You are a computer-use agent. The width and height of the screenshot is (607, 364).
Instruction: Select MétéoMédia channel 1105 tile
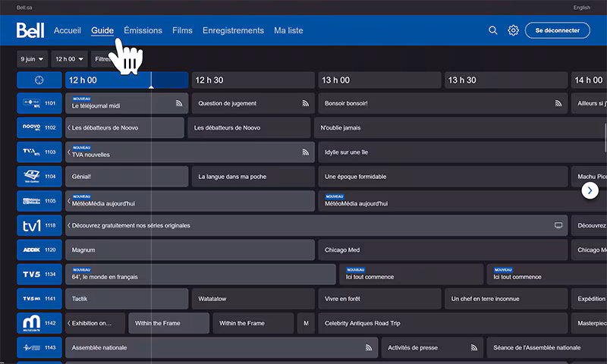point(39,201)
